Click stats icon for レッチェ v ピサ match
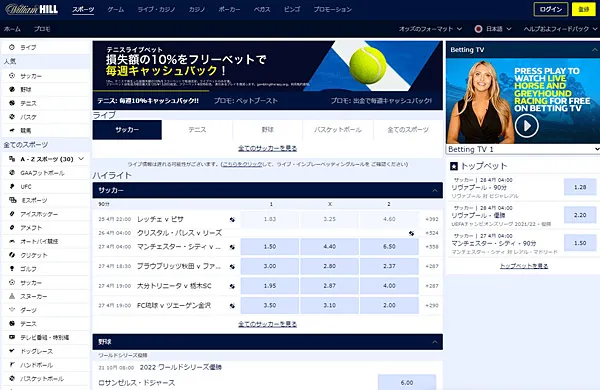Image resolution: width=600 pixels, height=390 pixels. 232,220
